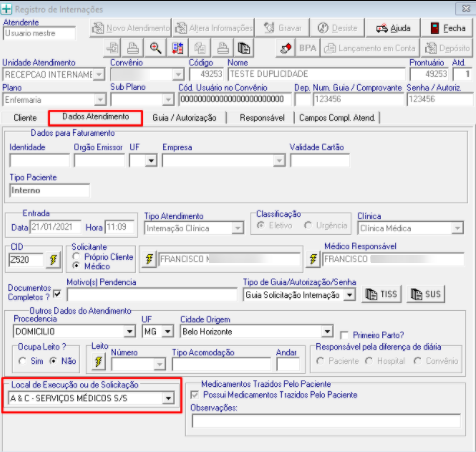Viewport: 476px width, 452px height.
Task: Open the Campos Compl. Atend. tab
Action: click(x=337, y=118)
